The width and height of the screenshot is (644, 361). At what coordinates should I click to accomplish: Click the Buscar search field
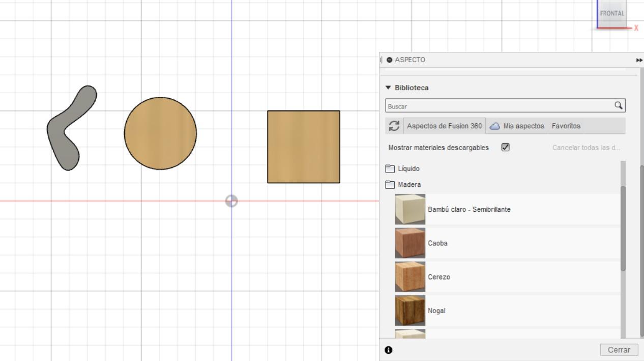coord(505,106)
